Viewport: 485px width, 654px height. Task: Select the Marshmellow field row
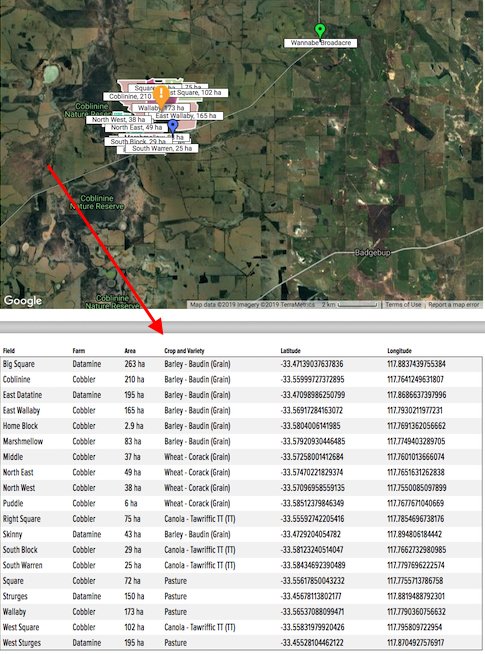[242, 441]
